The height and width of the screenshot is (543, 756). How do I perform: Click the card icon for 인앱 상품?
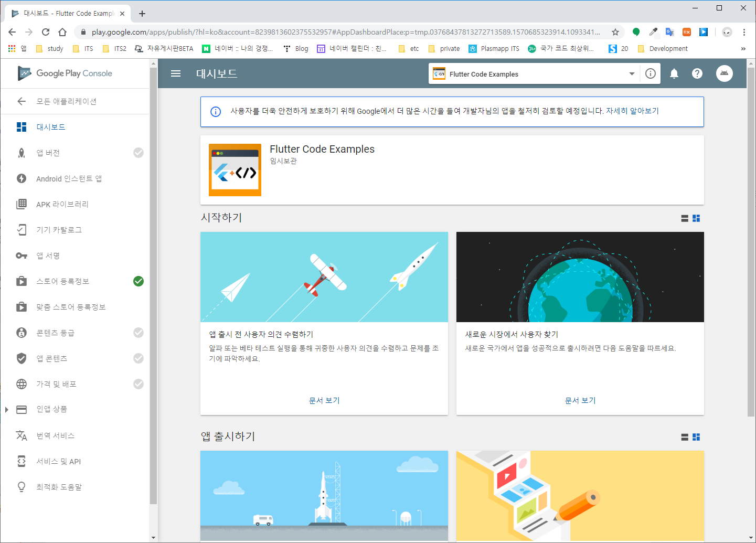(22, 410)
